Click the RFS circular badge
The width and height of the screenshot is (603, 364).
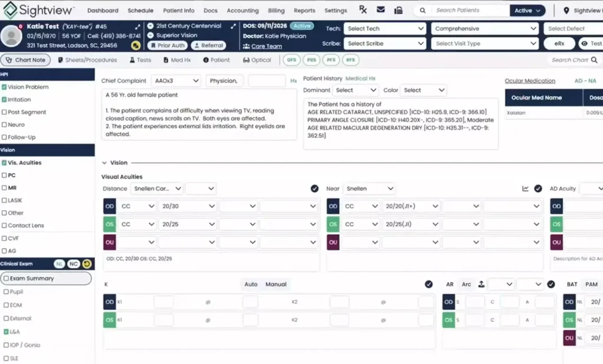(x=350, y=60)
